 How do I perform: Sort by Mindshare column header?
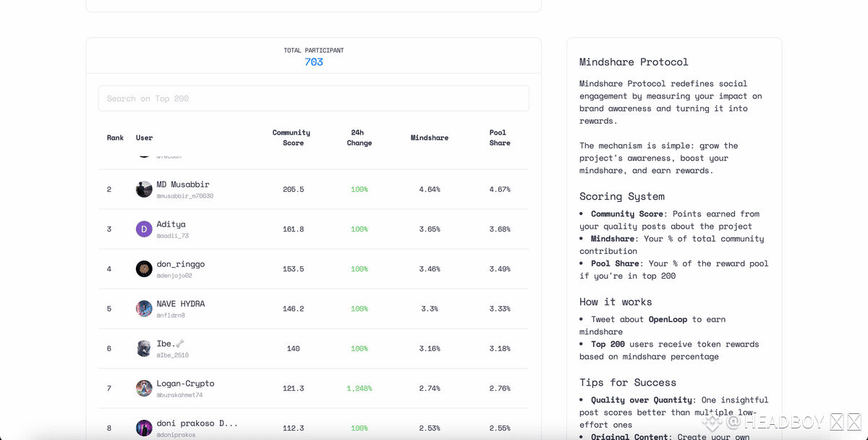pyautogui.click(x=430, y=137)
